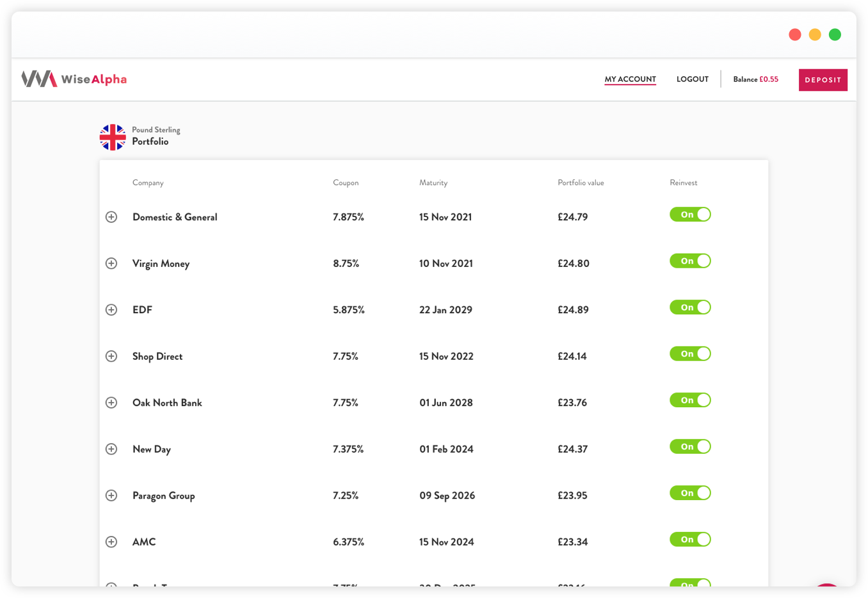Turn off reinvest for Virgin Money

[x=690, y=261]
